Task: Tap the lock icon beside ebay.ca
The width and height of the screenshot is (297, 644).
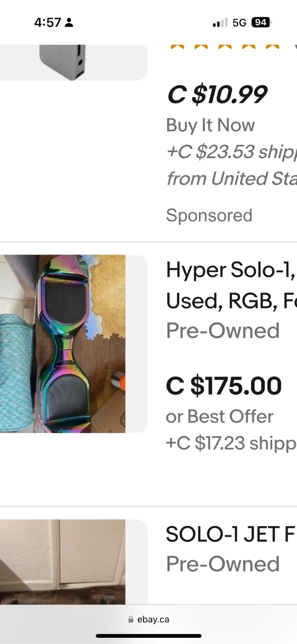Action: pos(131,620)
